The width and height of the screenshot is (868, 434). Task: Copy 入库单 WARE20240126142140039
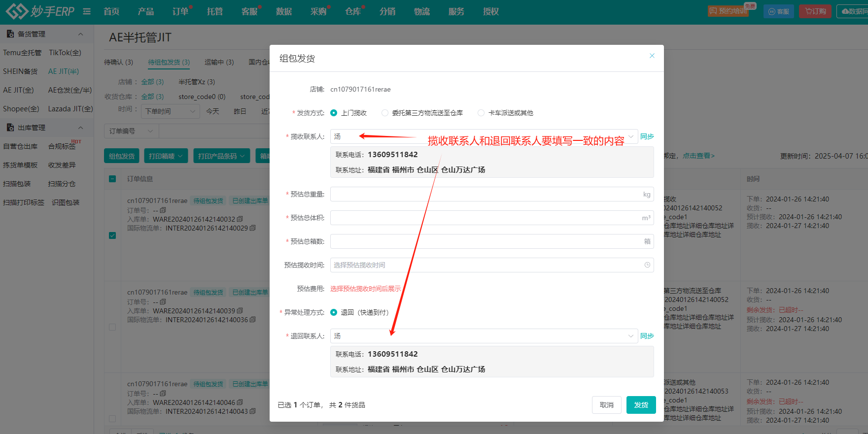click(x=240, y=311)
